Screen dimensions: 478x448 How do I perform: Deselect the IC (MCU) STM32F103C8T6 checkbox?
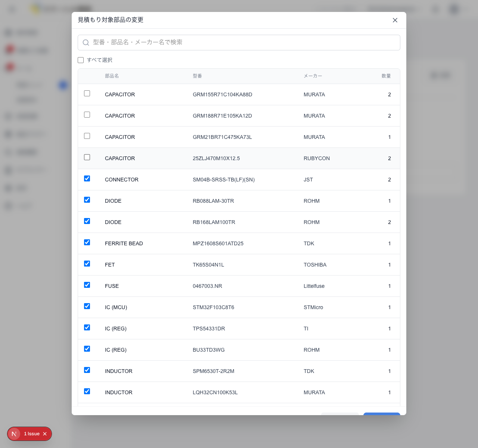(87, 306)
